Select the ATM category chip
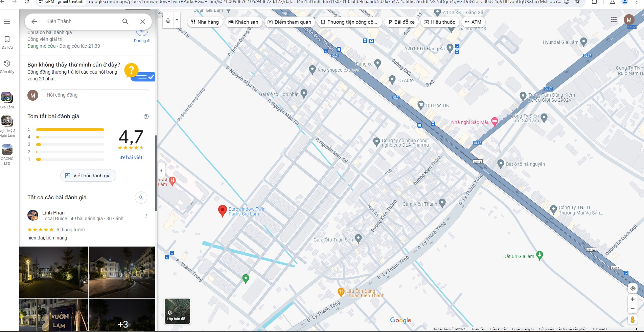Viewport: 644px width, 332px height. [473, 22]
